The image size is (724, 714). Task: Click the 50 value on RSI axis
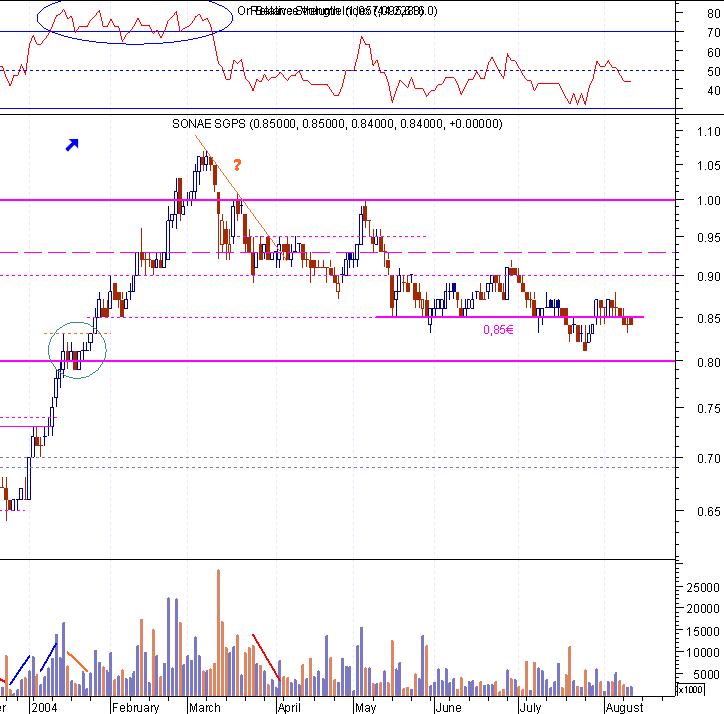[713, 72]
